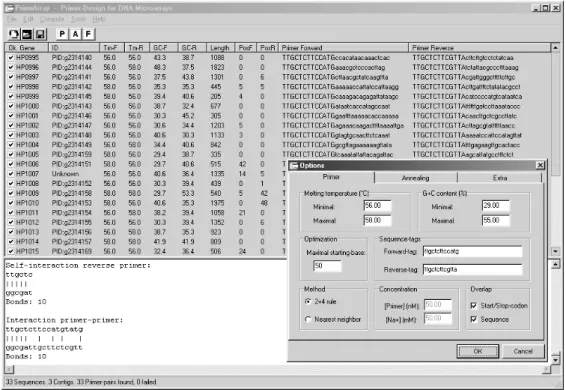Click the Maximal starting base field
Screen dimensions: 566x390
click(x=327, y=266)
